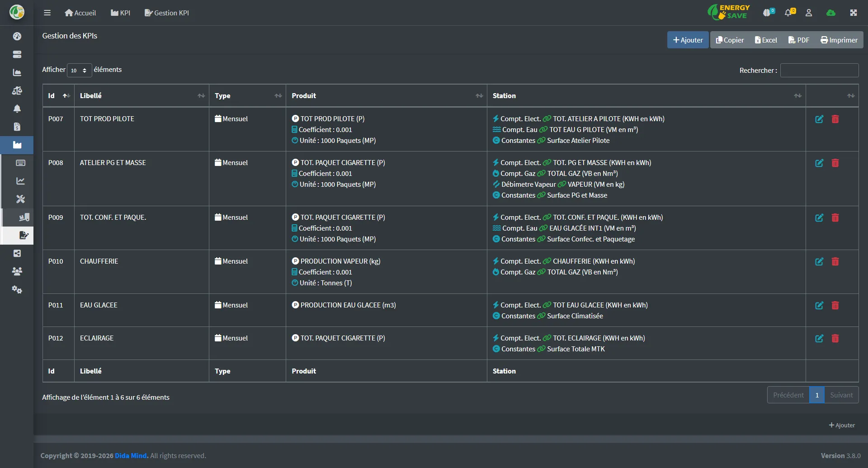Click the green cloud icon in header
This screenshot has width=868, height=468.
coord(831,13)
